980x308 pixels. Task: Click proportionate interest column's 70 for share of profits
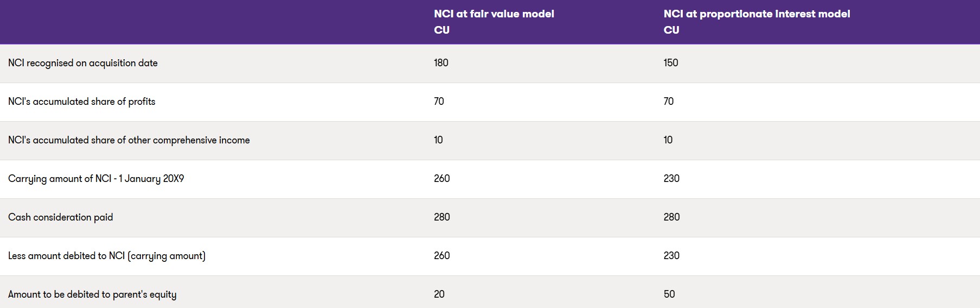click(x=669, y=102)
